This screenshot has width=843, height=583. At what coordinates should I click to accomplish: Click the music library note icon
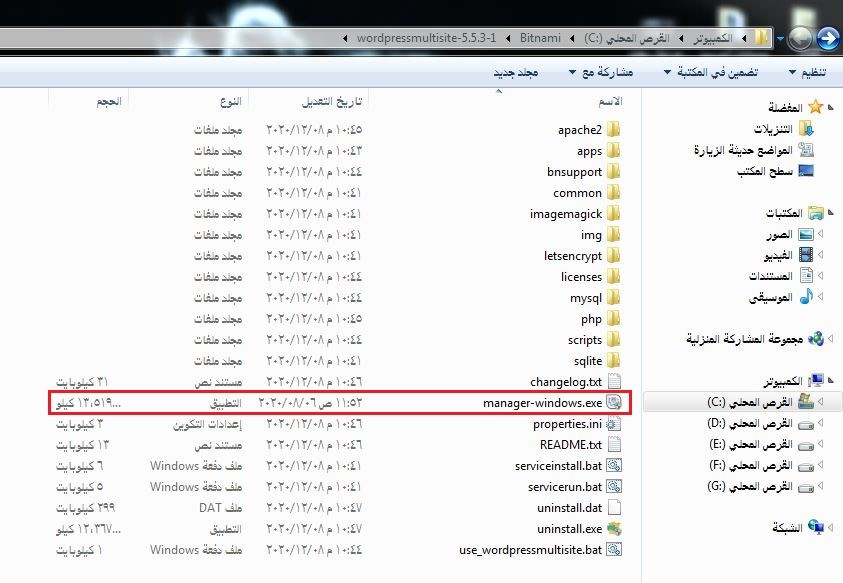[x=805, y=297]
